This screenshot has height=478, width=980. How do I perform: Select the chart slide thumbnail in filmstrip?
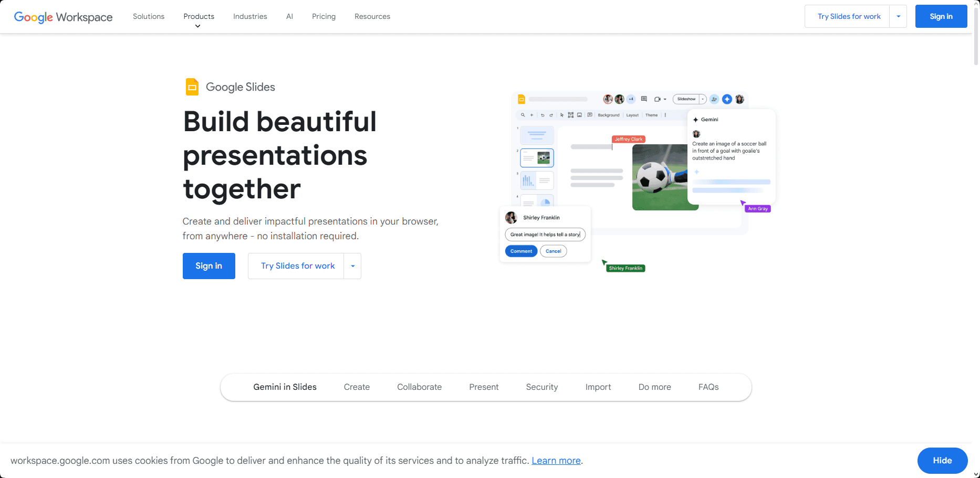tap(537, 180)
